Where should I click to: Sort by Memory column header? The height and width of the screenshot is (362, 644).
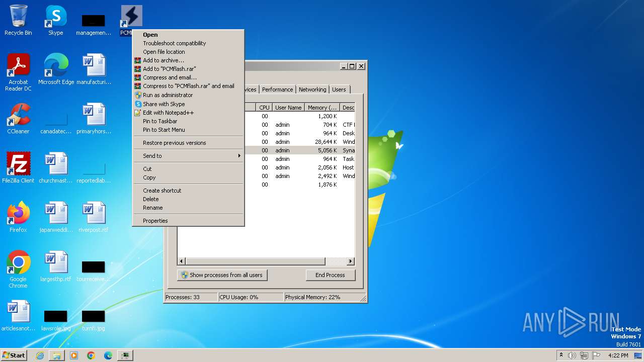pos(323,108)
